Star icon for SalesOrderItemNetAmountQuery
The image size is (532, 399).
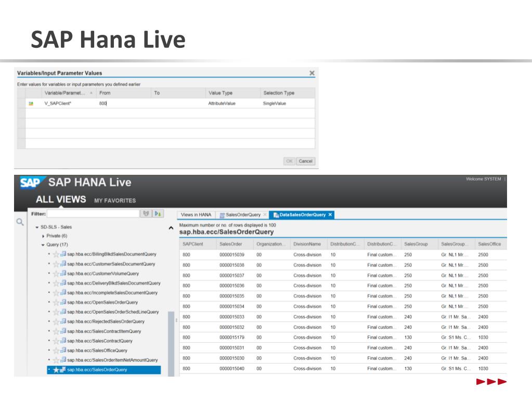[56, 360]
